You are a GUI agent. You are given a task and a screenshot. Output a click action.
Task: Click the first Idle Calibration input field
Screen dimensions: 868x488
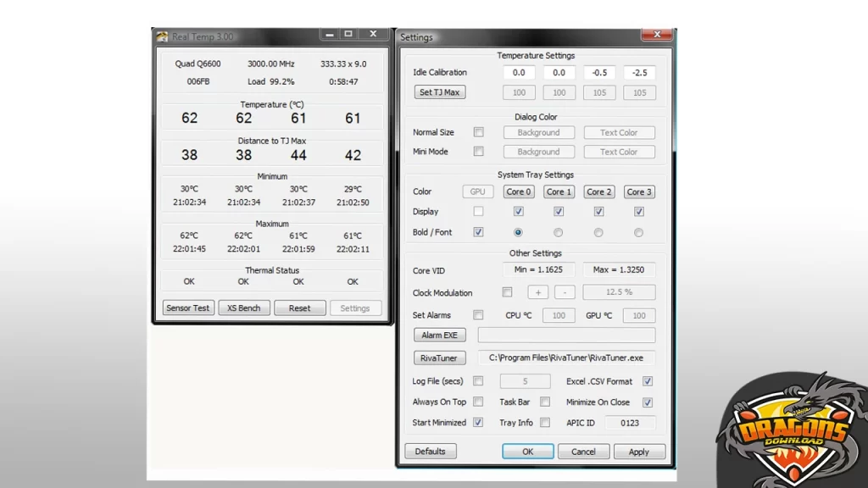click(519, 73)
